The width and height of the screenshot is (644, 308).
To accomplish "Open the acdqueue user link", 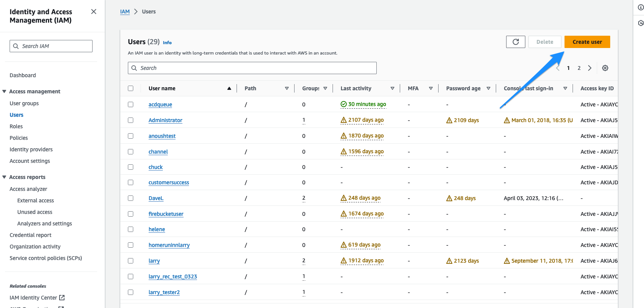I will pyautogui.click(x=160, y=104).
